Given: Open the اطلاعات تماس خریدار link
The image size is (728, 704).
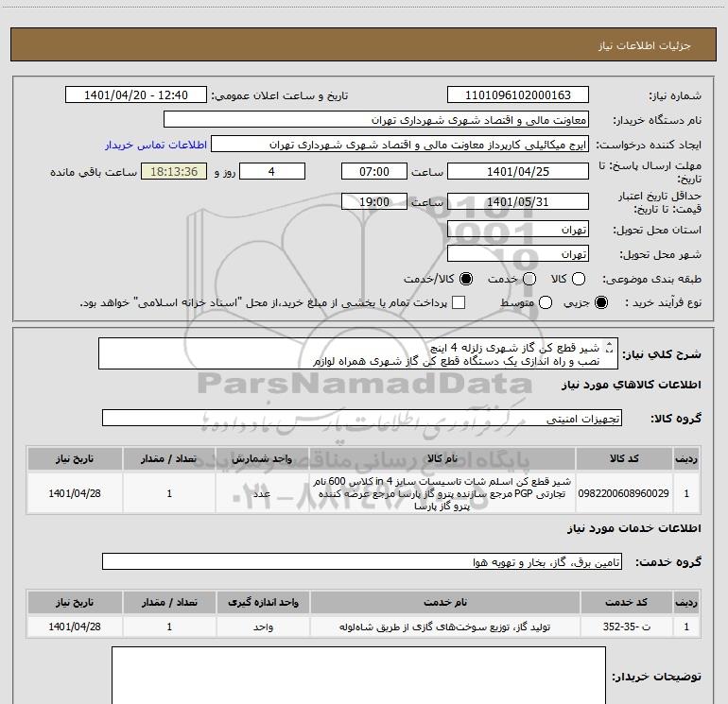Looking at the screenshot, I should 156,145.
